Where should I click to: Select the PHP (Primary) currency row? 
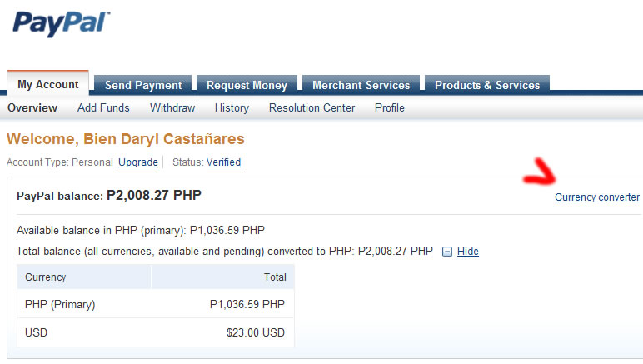(x=156, y=304)
